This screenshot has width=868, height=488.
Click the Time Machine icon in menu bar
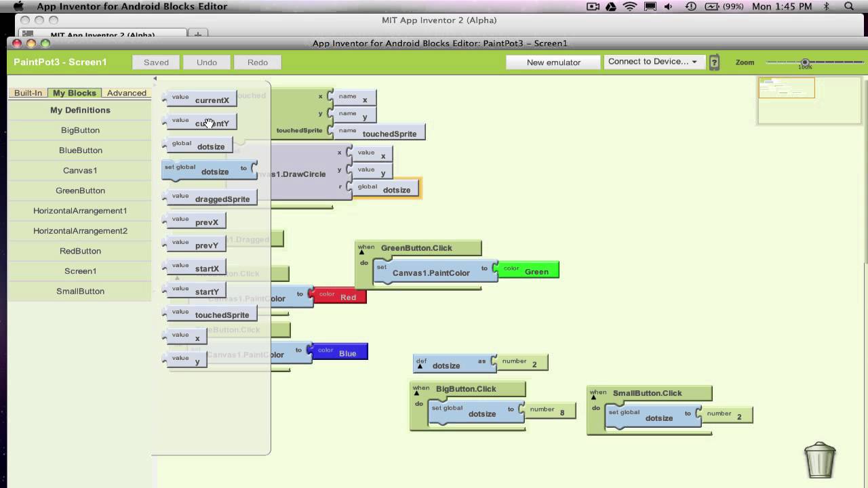[x=690, y=6]
